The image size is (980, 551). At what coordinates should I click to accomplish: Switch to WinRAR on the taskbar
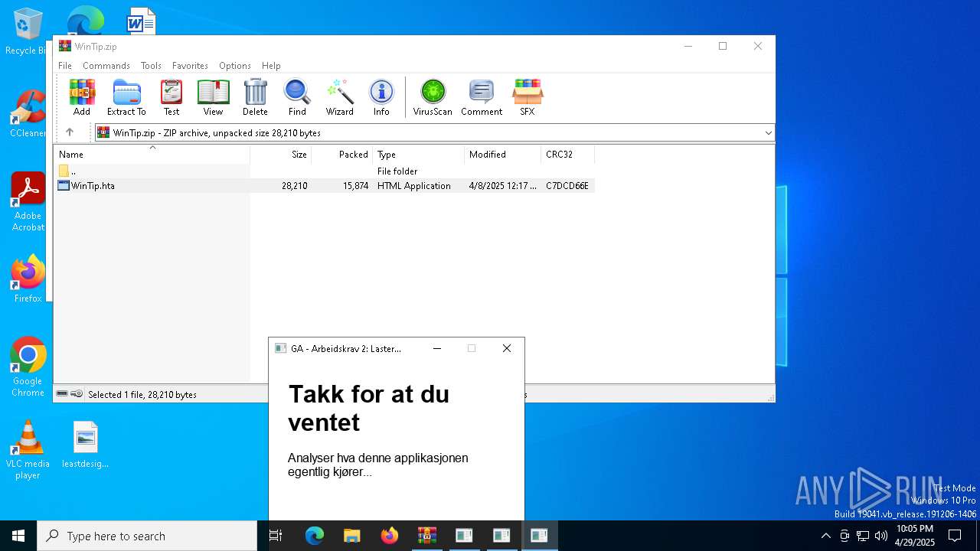pyautogui.click(x=426, y=536)
